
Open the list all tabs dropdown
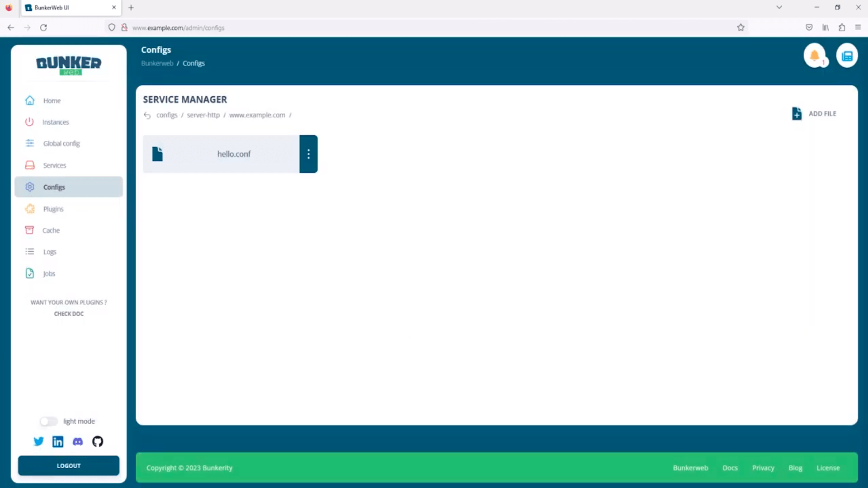pyautogui.click(x=779, y=7)
